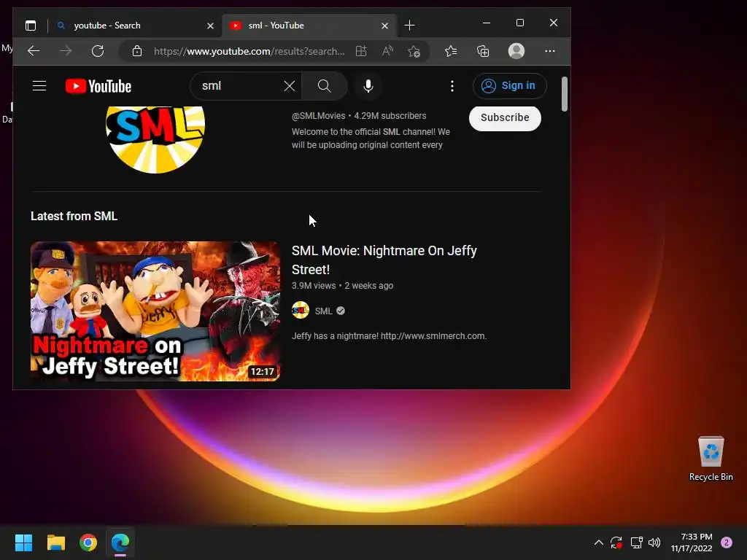747x560 pixels.
Task: Refresh the current page
Action: pyautogui.click(x=98, y=51)
